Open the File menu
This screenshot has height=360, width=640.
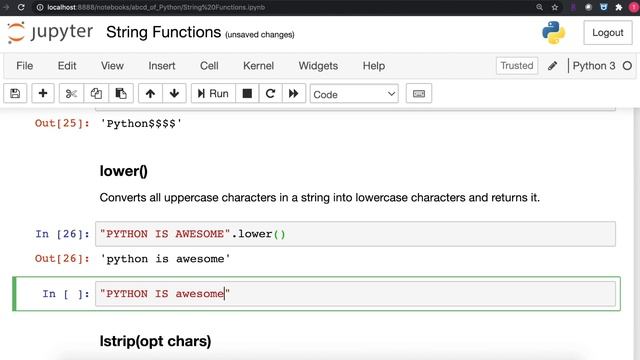tap(24, 66)
